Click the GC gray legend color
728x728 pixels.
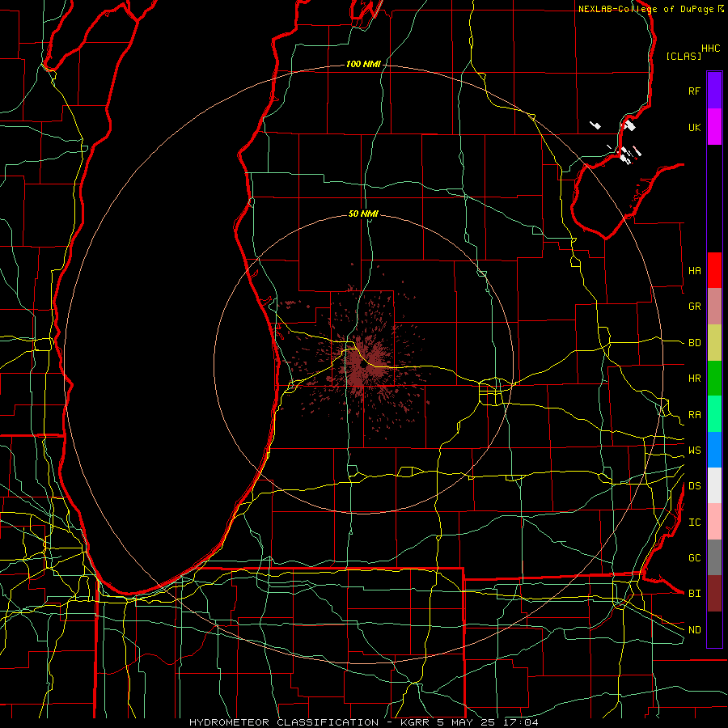[714, 557]
